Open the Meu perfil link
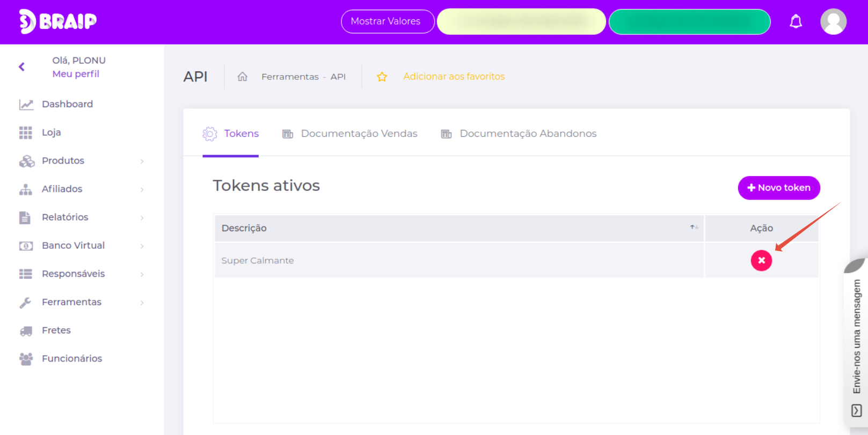Viewport: 868px width, 435px height. (x=76, y=74)
